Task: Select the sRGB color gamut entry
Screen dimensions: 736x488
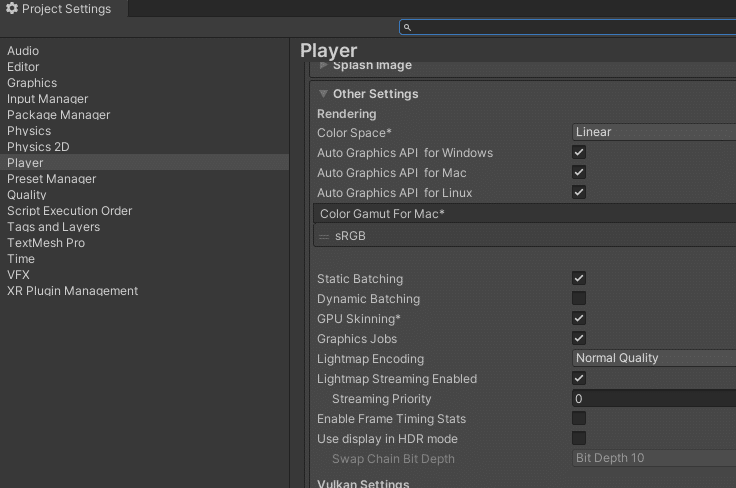Action: [525, 236]
